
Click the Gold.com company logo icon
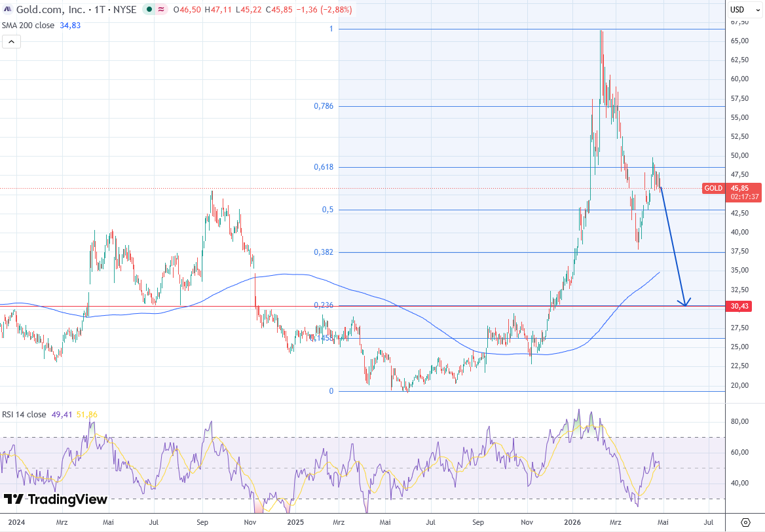tap(7, 10)
